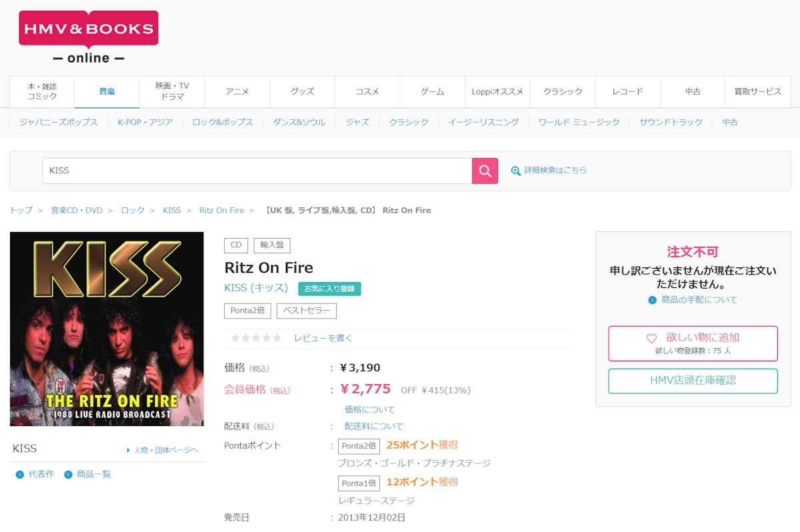Screen dimensions: 800x532
Task: Click the heart icon on wishlist button
Action: pos(651,339)
